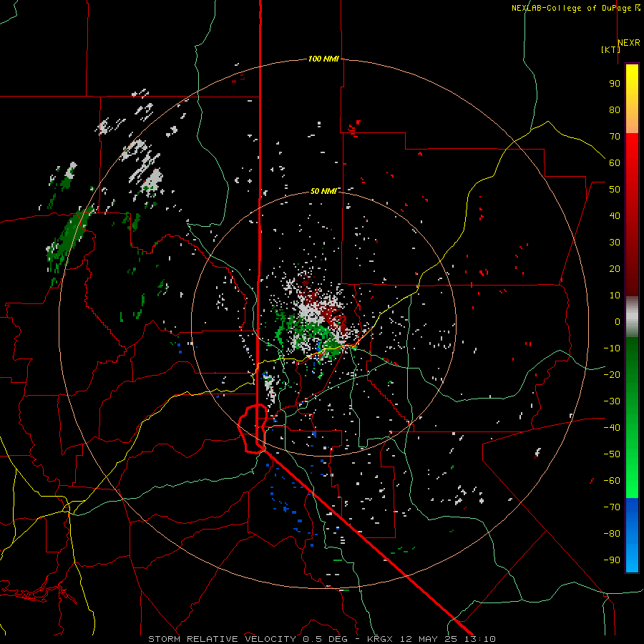Click the -70 value on the velocity scale
The width and height of the screenshot is (644, 644).
point(612,507)
